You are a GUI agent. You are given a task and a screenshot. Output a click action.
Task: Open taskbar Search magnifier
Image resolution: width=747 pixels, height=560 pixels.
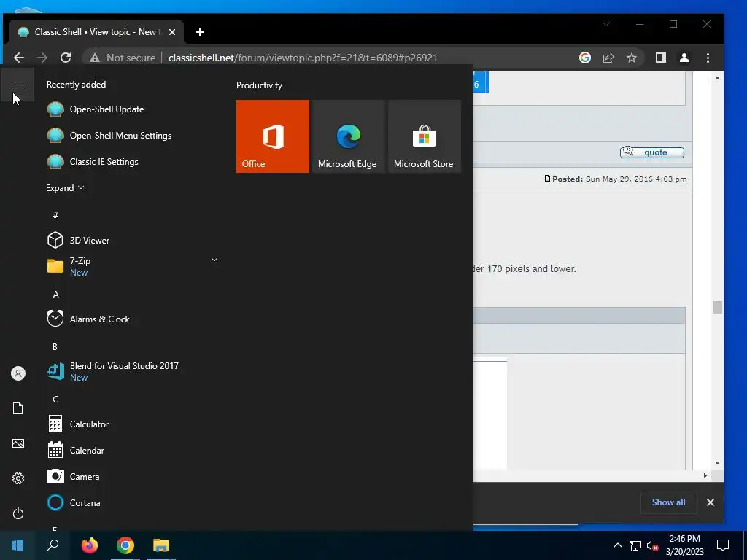tap(53, 545)
